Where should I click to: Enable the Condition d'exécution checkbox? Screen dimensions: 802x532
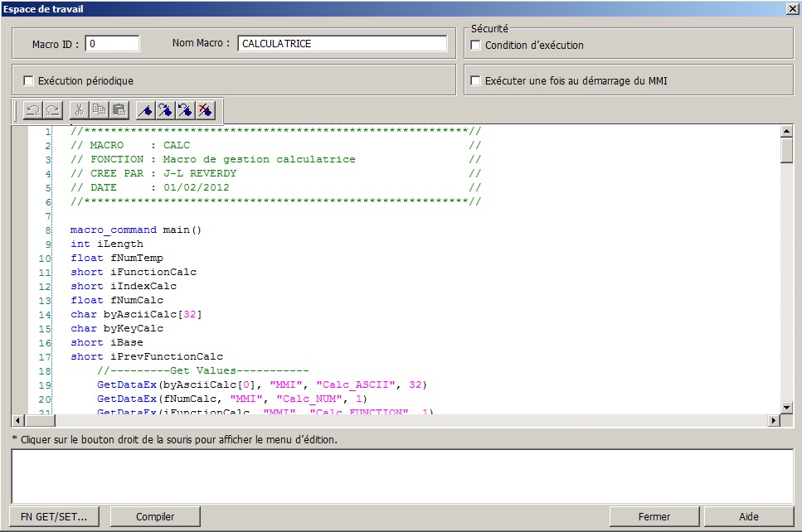pos(476,45)
